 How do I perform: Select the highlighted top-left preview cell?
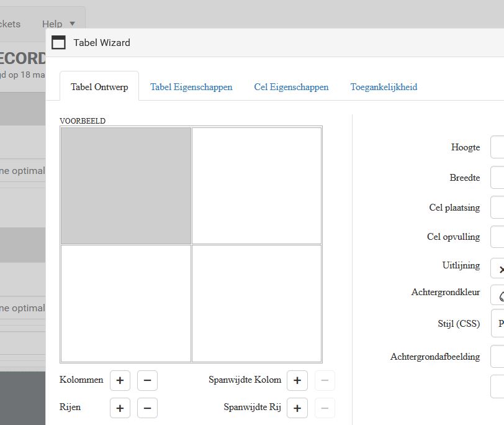(126, 185)
